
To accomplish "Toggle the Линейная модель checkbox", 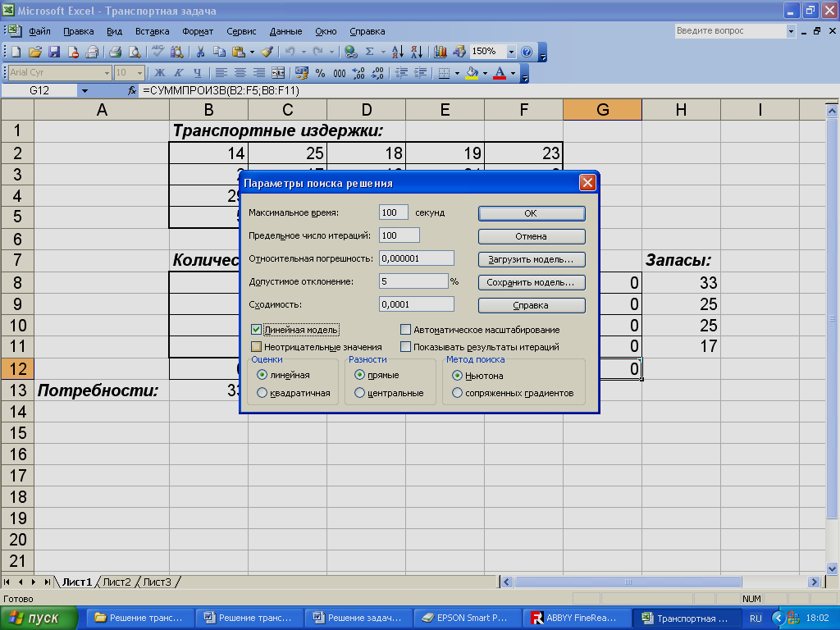I will tap(256, 330).
